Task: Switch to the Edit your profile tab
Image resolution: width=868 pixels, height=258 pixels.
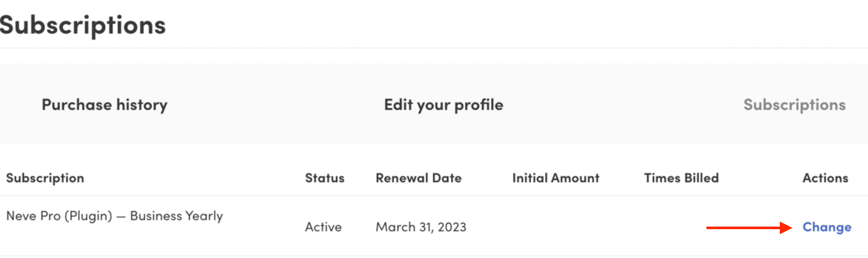Action: pos(444,105)
